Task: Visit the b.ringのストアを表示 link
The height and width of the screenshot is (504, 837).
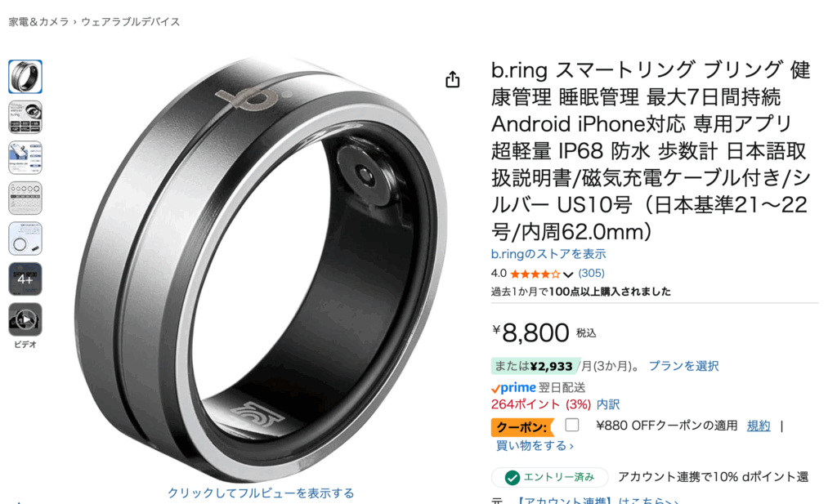Action: click(548, 254)
